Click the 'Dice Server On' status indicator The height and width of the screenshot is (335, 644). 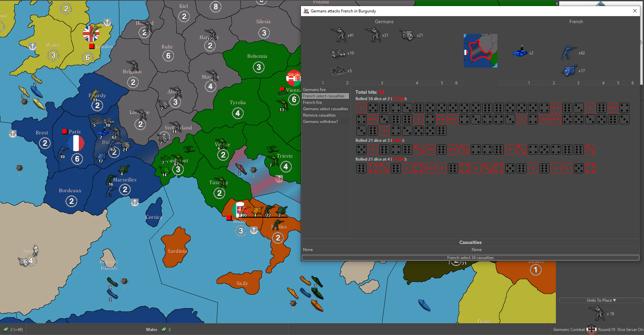tap(630, 329)
